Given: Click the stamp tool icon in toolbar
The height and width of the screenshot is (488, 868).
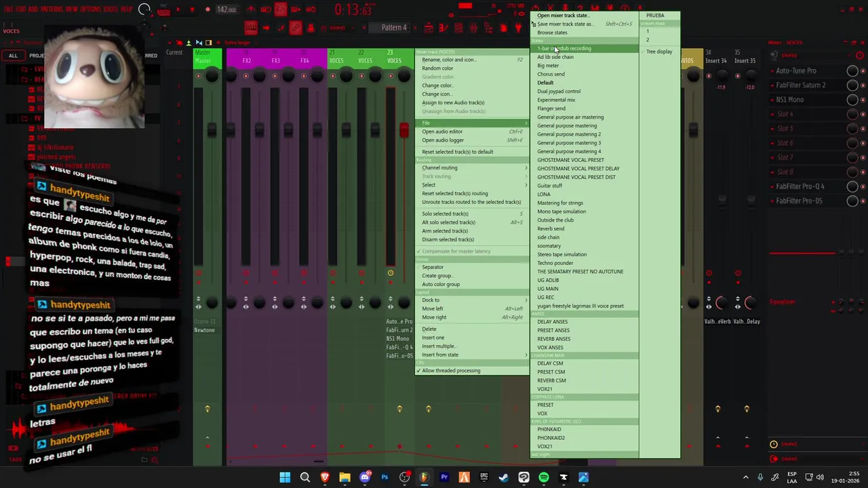Looking at the screenshot, I should [311, 28].
